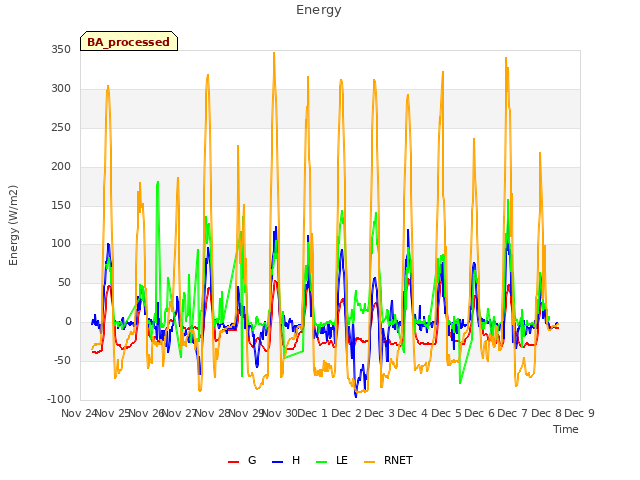Screen dimensions: 640x480
Task: Click the Time x-axis label
Action: (x=566, y=429)
